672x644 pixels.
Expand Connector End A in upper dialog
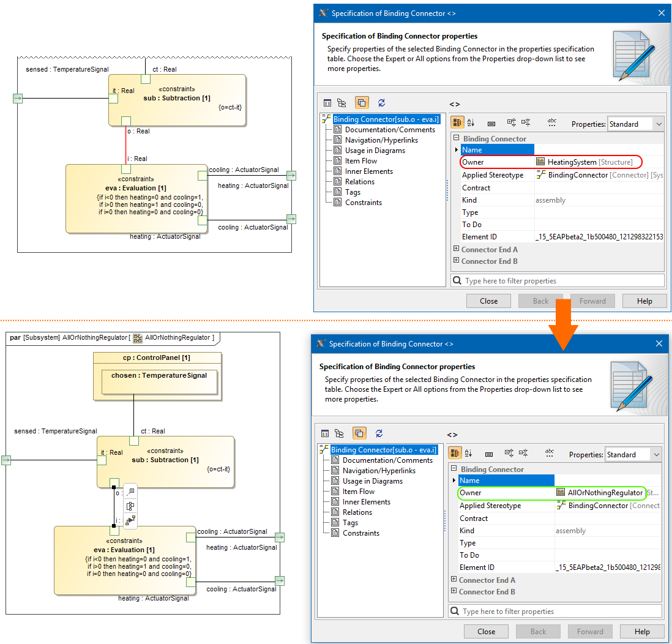tap(457, 249)
